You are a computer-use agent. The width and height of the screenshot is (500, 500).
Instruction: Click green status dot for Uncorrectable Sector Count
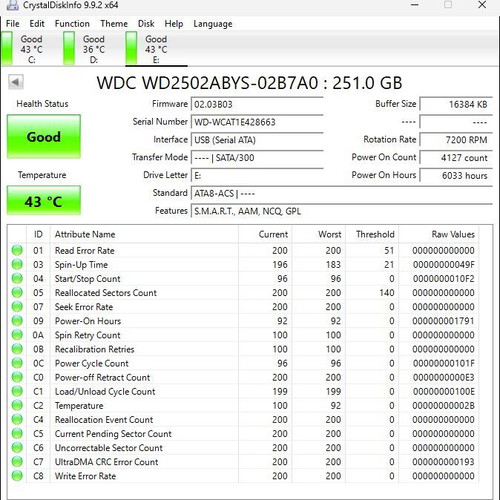coord(17,447)
